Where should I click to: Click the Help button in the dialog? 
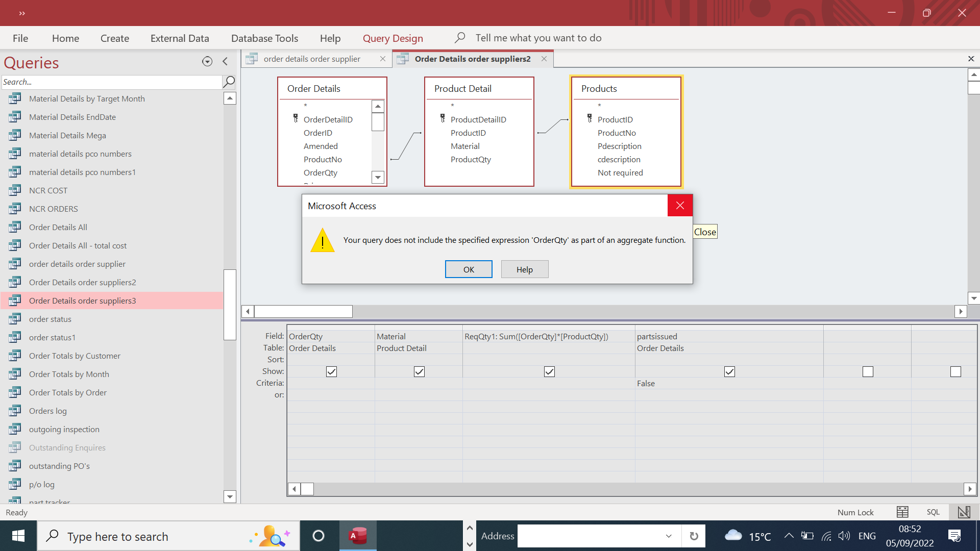(x=525, y=269)
